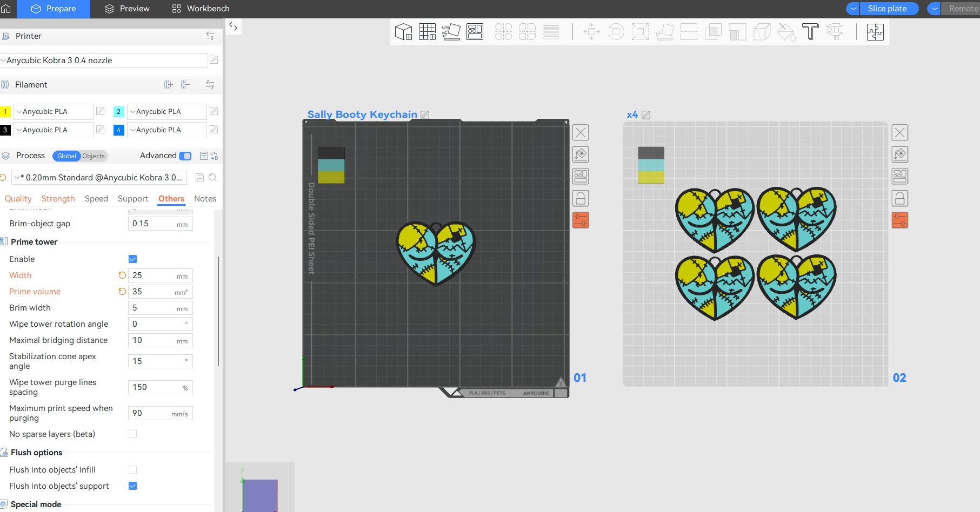Click the Slice plate button
This screenshot has height=512, width=980.
click(x=887, y=9)
